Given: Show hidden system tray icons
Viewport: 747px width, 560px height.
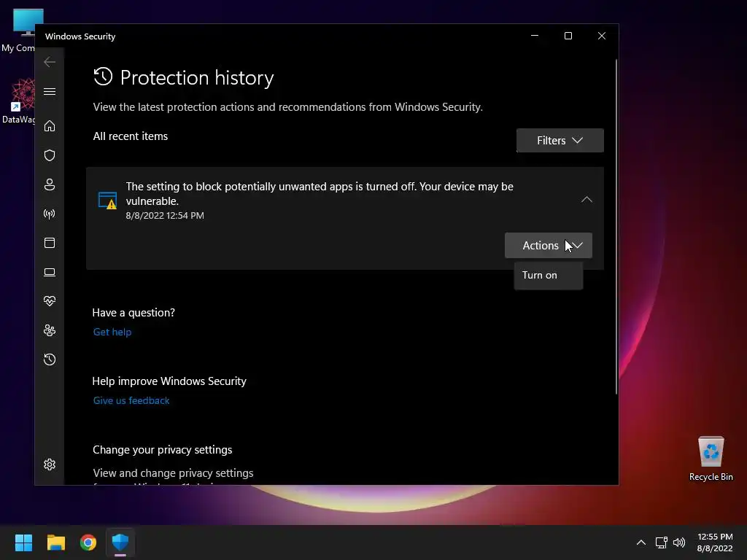Looking at the screenshot, I should [641, 542].
